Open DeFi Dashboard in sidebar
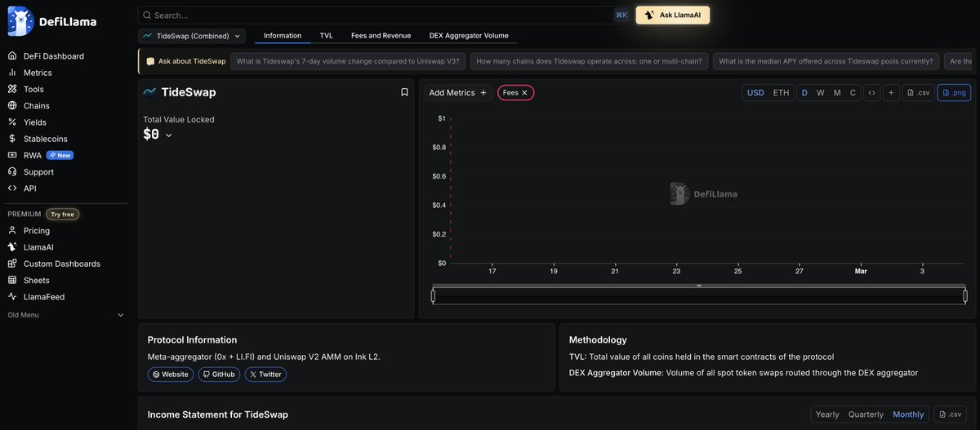The height and width of the screenshot is (430, 980). [x=46, y=56]
